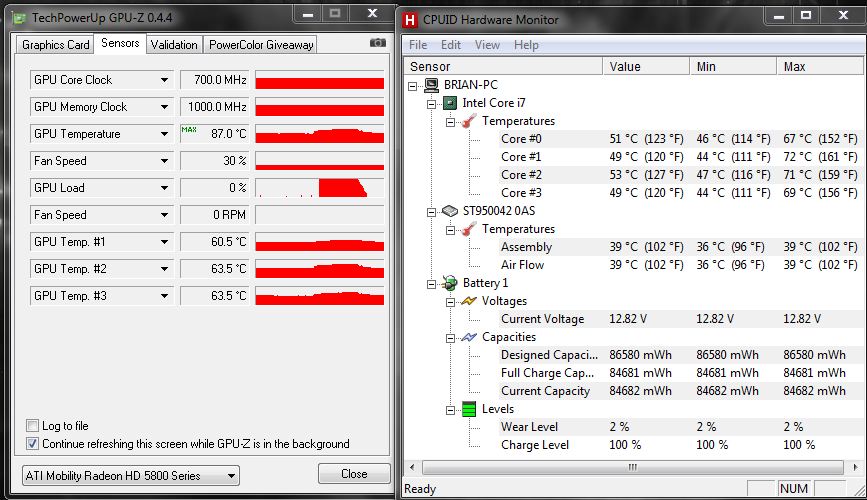Open the GPU Temperature dropdown arrow

pos(164,134)
